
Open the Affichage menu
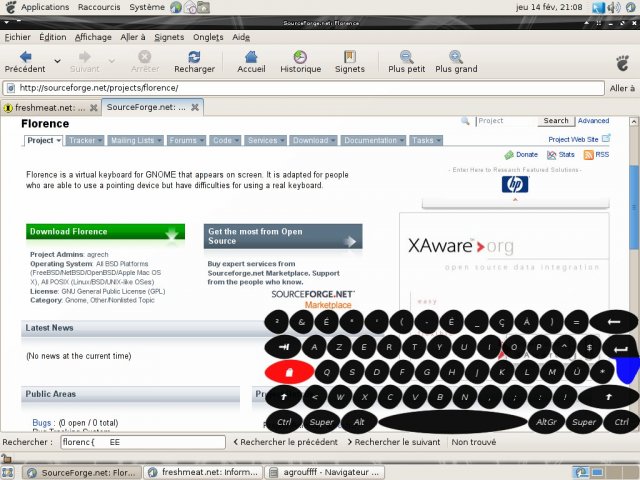(93, 37)
